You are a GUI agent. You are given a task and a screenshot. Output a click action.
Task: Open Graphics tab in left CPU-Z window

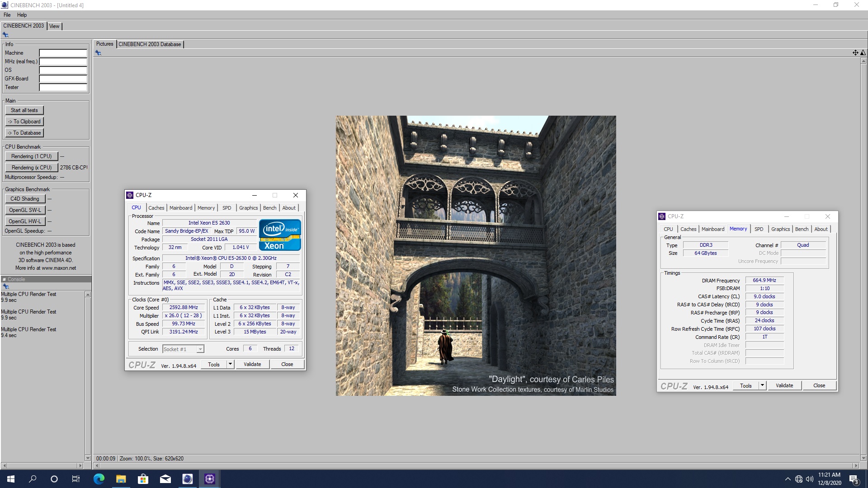tap(248, 208)
